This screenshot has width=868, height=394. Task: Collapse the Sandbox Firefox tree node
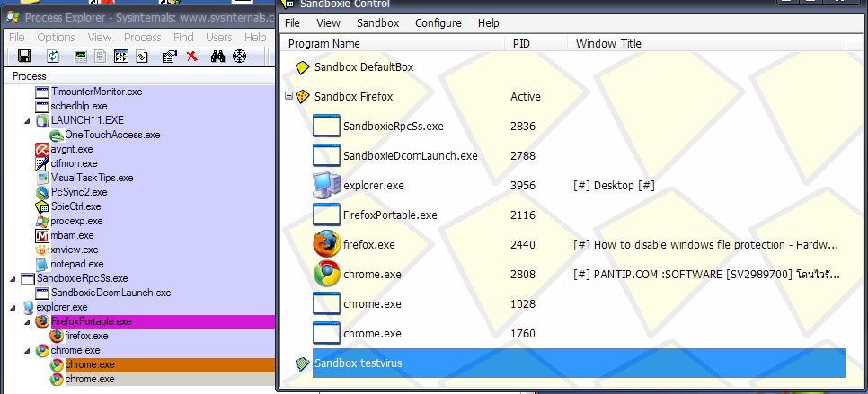tap(288, 96)
